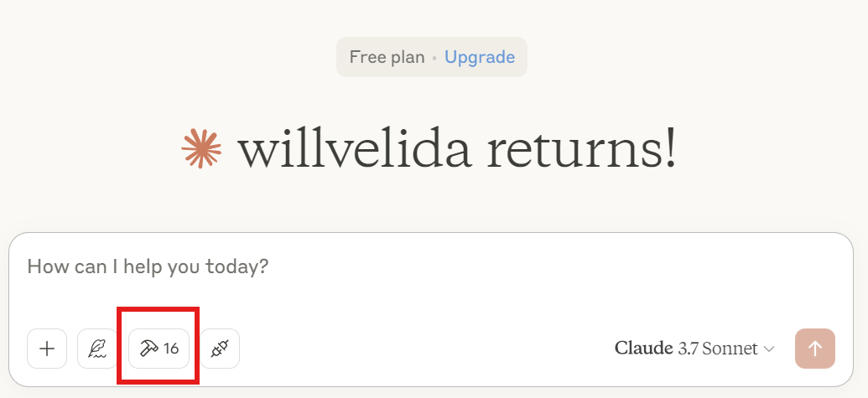The height and width of the screenshot is (398, 868).
Task: Click the dot separator after Free plan
Action: point(434,58)
